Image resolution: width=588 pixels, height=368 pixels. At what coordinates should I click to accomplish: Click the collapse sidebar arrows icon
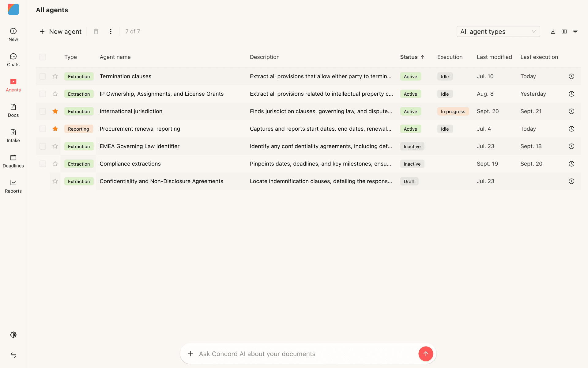pyautogui.click(x=13, y=355)
